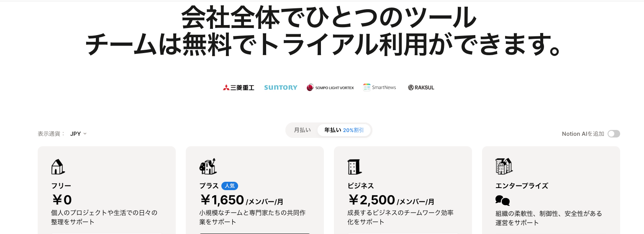Click the 人気 badge on the Plus plan

(x=230, y=186)
